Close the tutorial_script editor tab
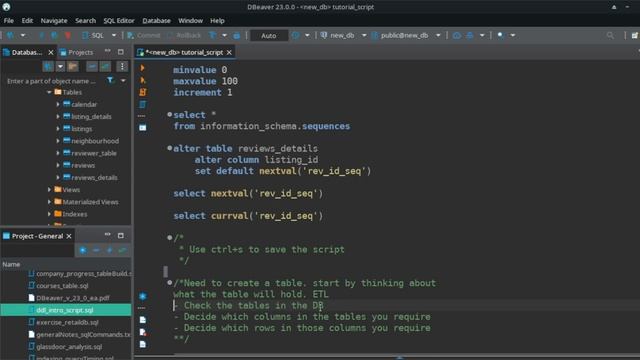640x360 pixels. click(x=229, y=52)
